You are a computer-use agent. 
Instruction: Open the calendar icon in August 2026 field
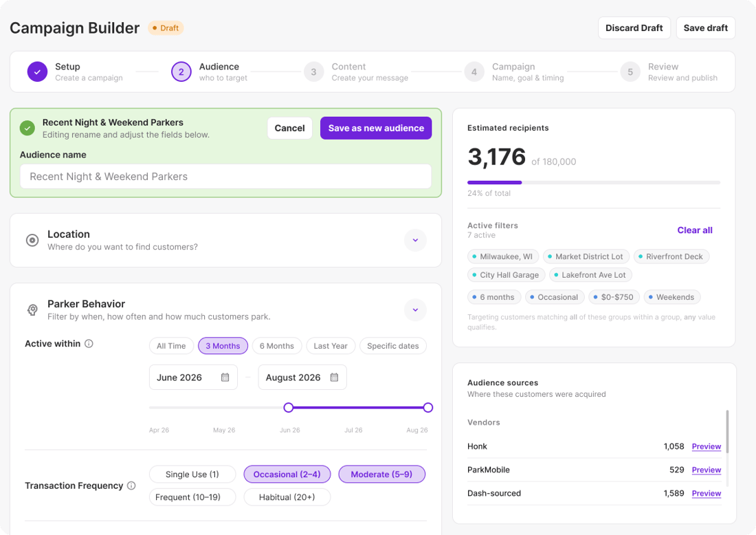(334, 378)
